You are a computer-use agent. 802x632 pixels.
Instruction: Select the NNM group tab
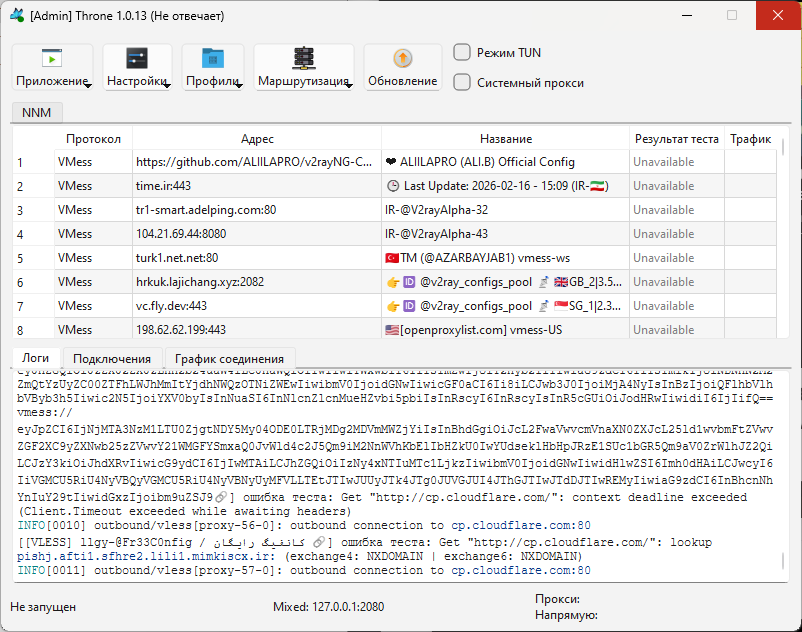(38, 113)
